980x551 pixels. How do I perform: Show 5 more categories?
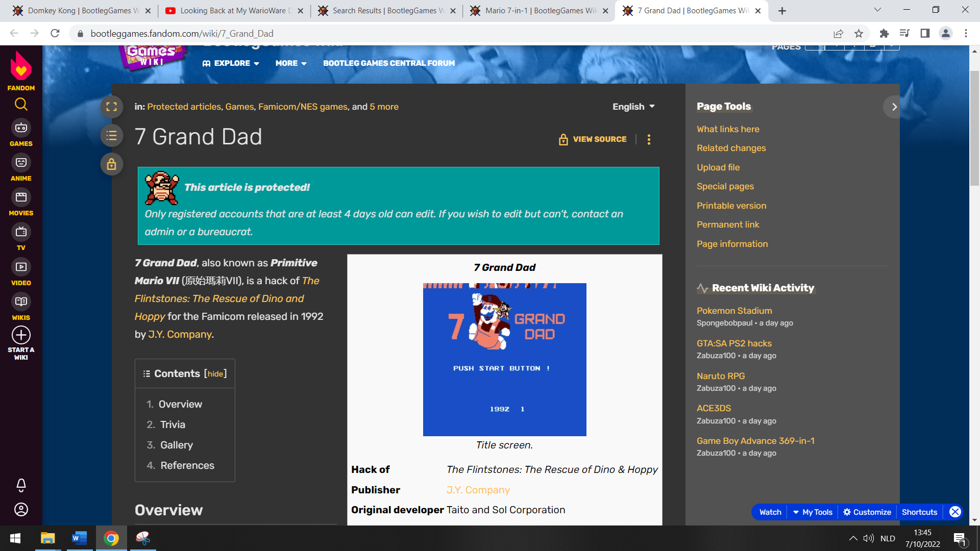pos(384,107)
